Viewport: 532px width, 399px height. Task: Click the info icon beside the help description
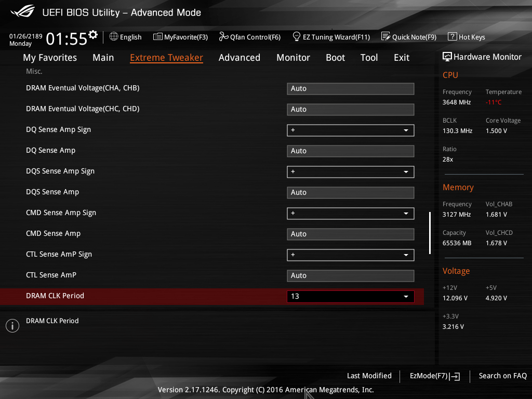pyautogui.click(x=12, y=326)
